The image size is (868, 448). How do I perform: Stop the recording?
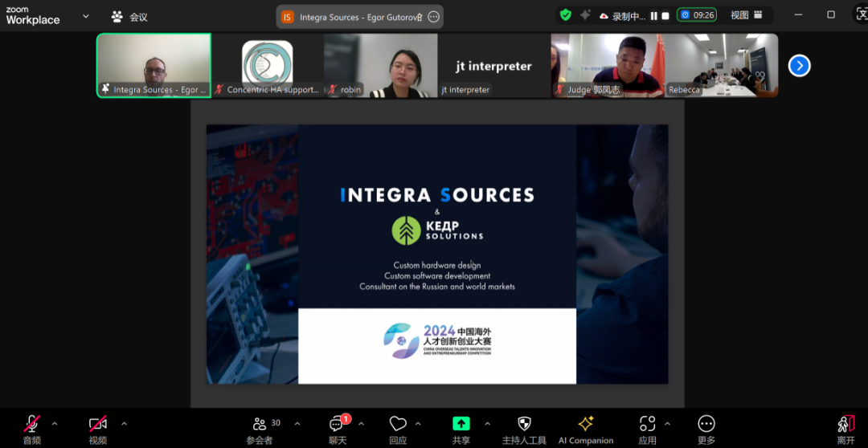[x=665, y=16]
